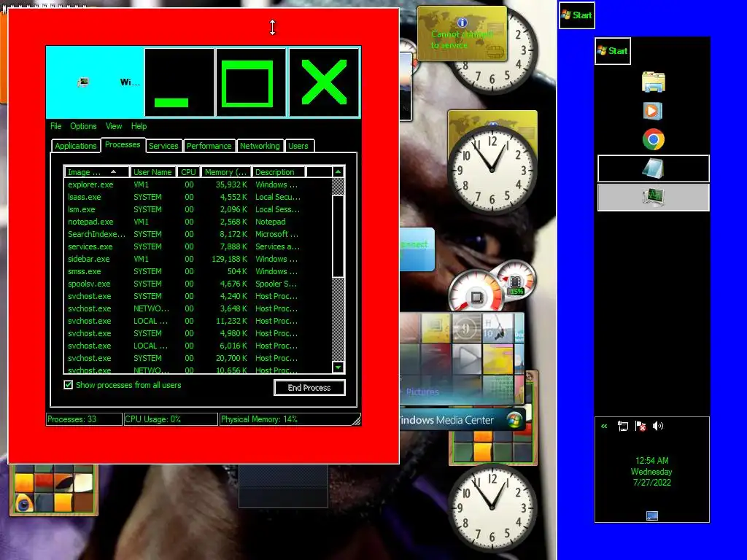The width and height of the screenshot is (747, 560).
Task: Click Processes: 33 in status bar
Action: point(84,419)
